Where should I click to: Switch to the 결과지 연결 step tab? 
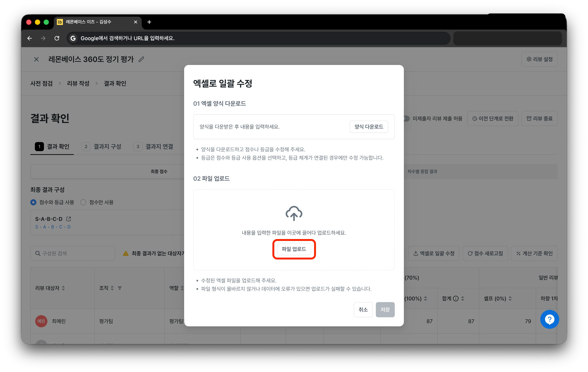(x=153, y=146)
